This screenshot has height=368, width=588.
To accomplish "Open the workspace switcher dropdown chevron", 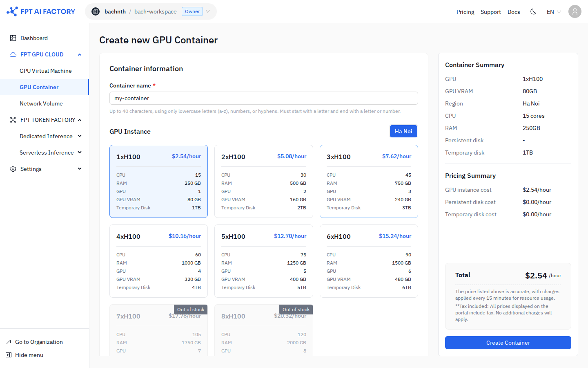I will [x=208, y=11].
